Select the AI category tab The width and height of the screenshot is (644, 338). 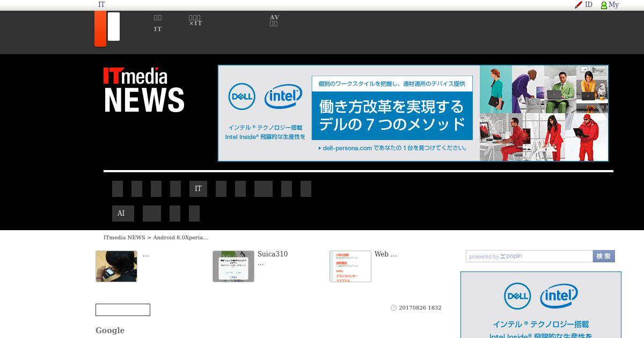pyautogui.click(x=123, y=214)
